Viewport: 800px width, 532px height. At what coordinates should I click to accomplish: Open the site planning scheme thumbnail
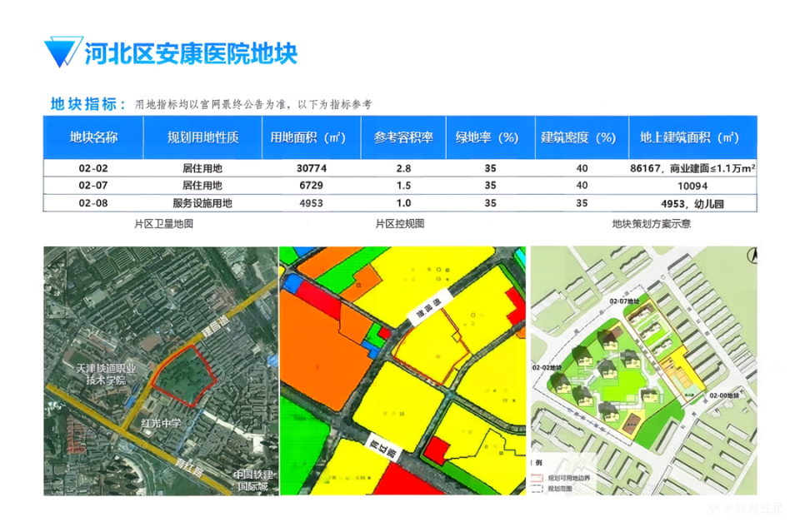pos(644,371)
